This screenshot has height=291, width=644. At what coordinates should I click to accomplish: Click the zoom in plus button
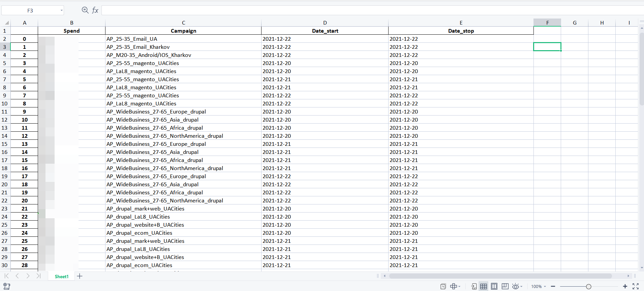(625, 286)
